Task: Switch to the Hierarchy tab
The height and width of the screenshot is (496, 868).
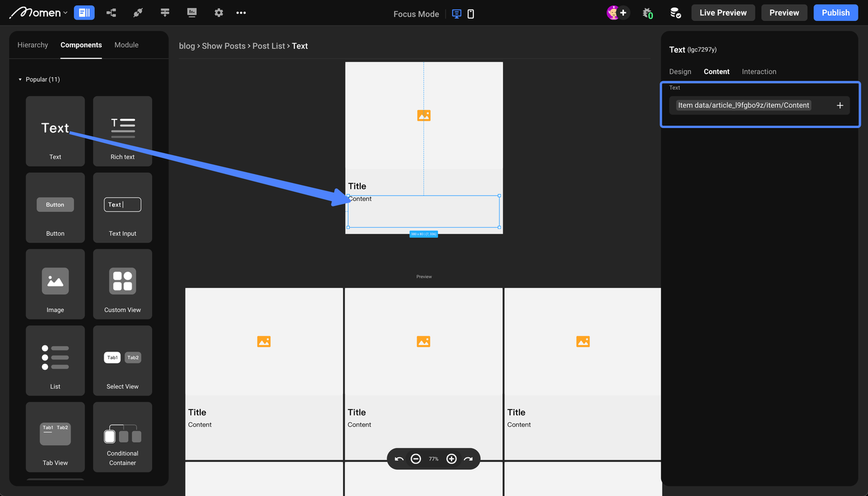Action: tap(33, 45)
